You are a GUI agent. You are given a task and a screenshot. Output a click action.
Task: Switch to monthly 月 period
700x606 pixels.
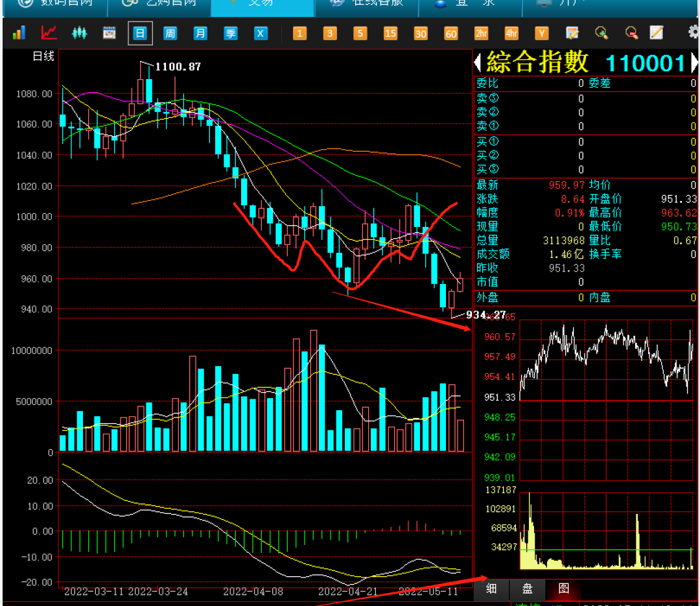pyautogui.click(x=200, y=34)
